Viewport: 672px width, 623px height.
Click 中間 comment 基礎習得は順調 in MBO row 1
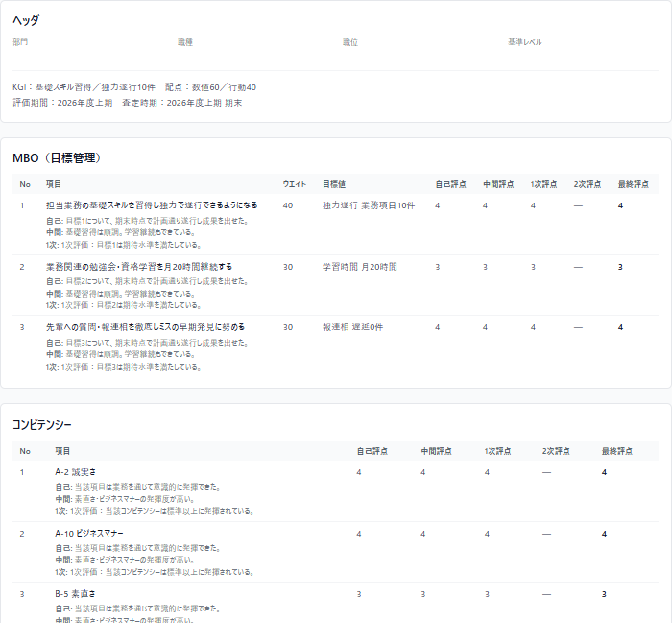point(121,232)
